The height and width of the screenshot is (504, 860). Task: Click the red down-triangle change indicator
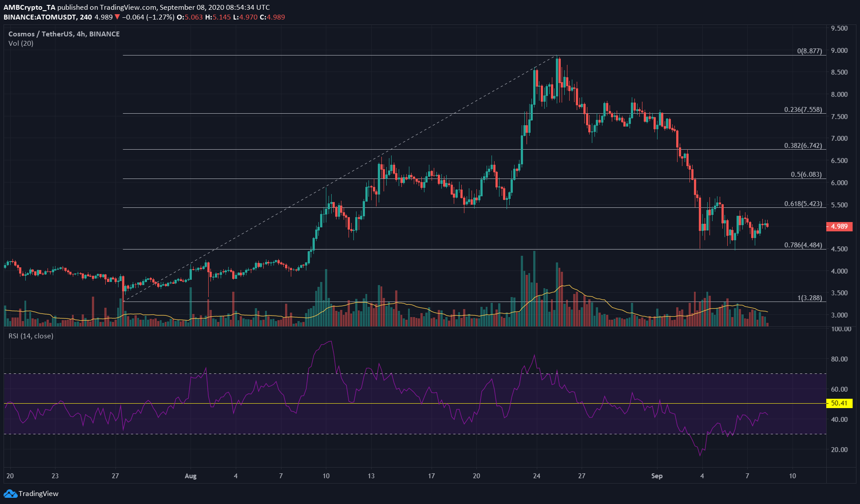point(117,17)
